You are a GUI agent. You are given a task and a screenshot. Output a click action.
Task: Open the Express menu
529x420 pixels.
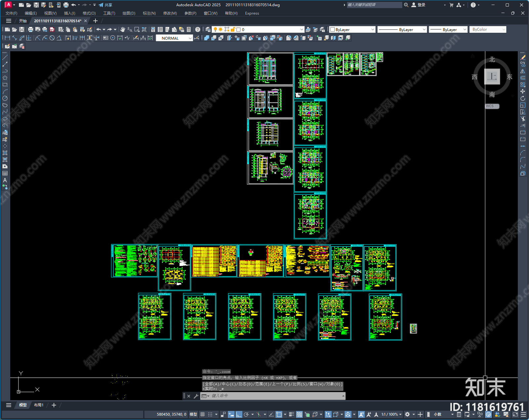pos(252,13)
